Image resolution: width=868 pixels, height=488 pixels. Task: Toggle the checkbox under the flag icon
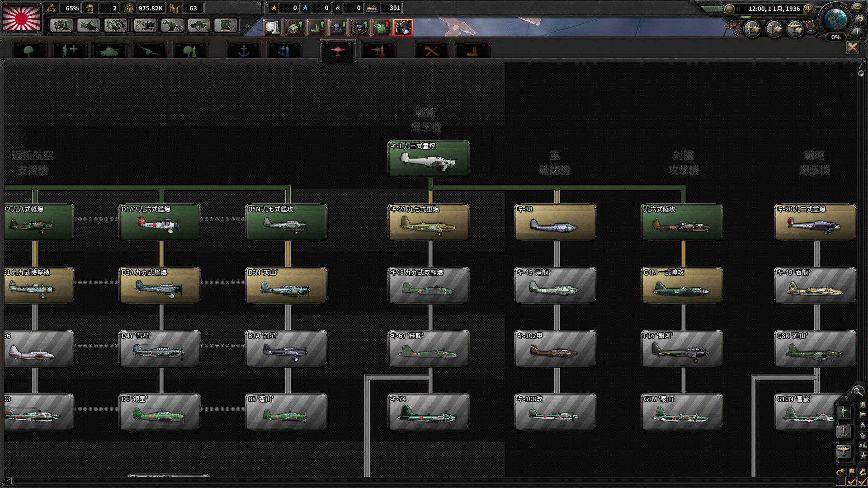(x=852, y=482)
